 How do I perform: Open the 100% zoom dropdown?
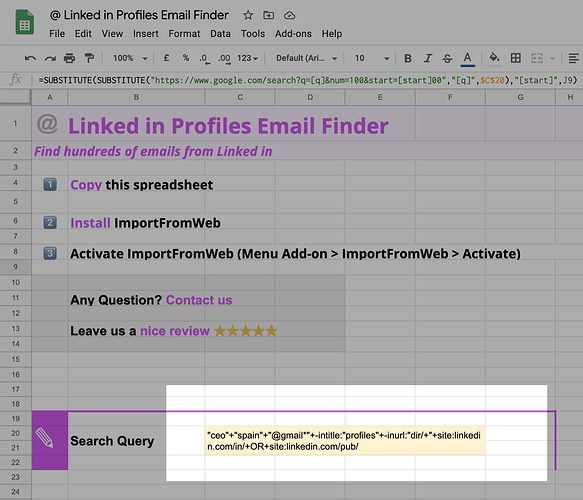(130, 58)
